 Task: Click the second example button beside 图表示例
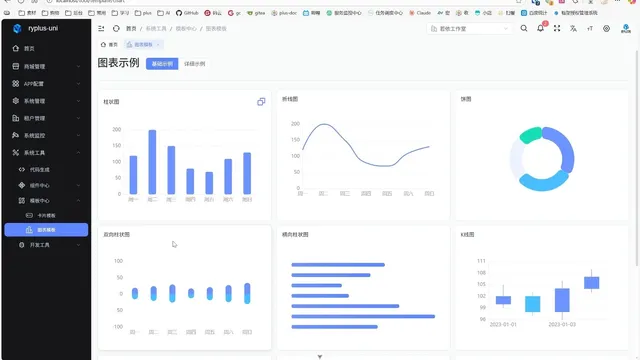(194, 64)
